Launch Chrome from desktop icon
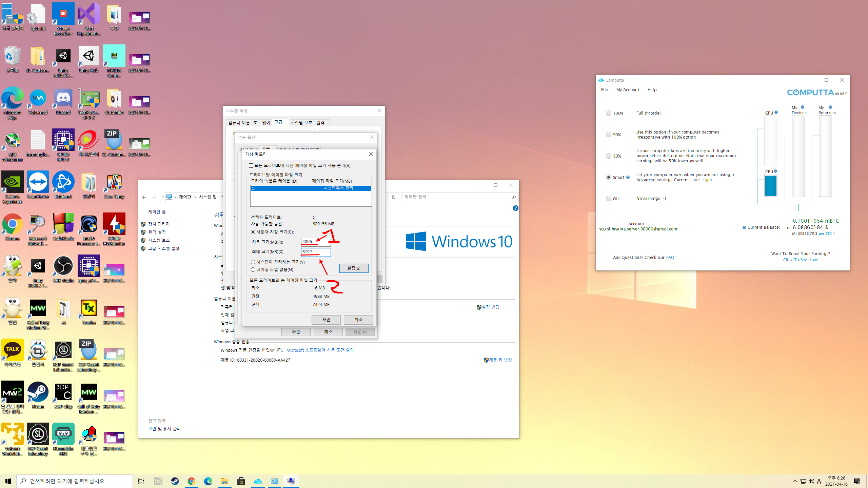The image size is (868, 488). pyautogui.click(x=13, y=227)
